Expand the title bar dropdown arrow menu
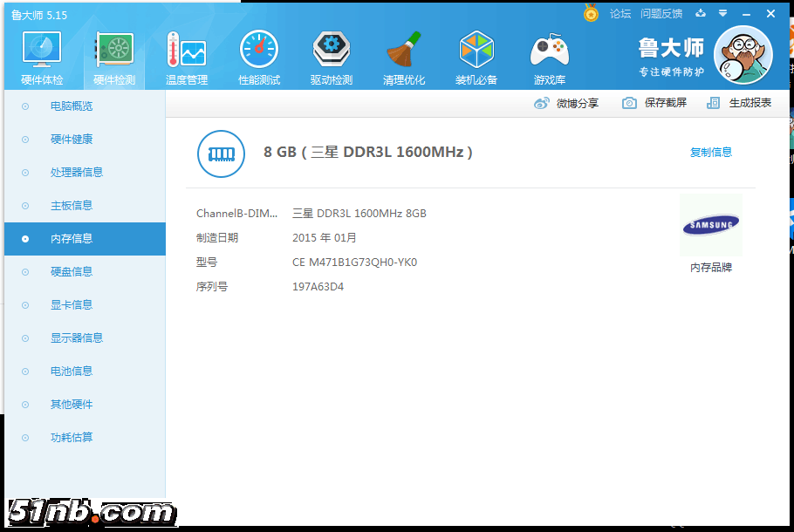794x532 pixels. point(722,14)
